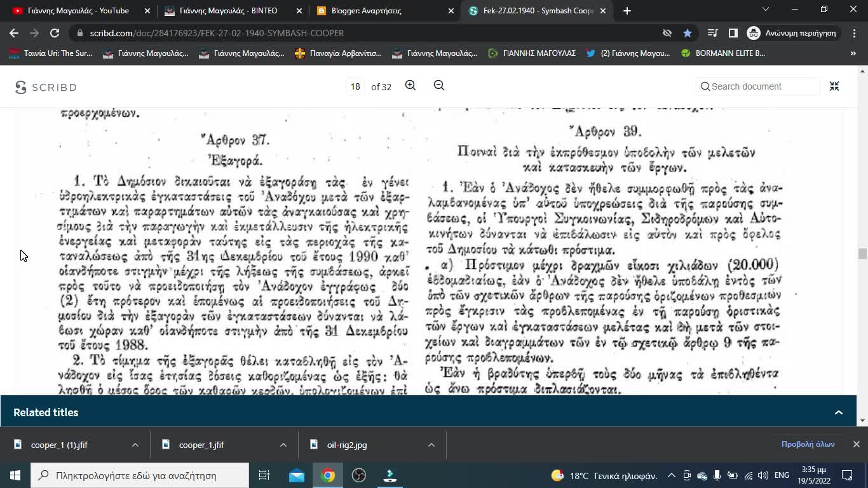The image size is (868, 488).
Task: Open the tab search dropdown arrow
Action: pos(766,10)
